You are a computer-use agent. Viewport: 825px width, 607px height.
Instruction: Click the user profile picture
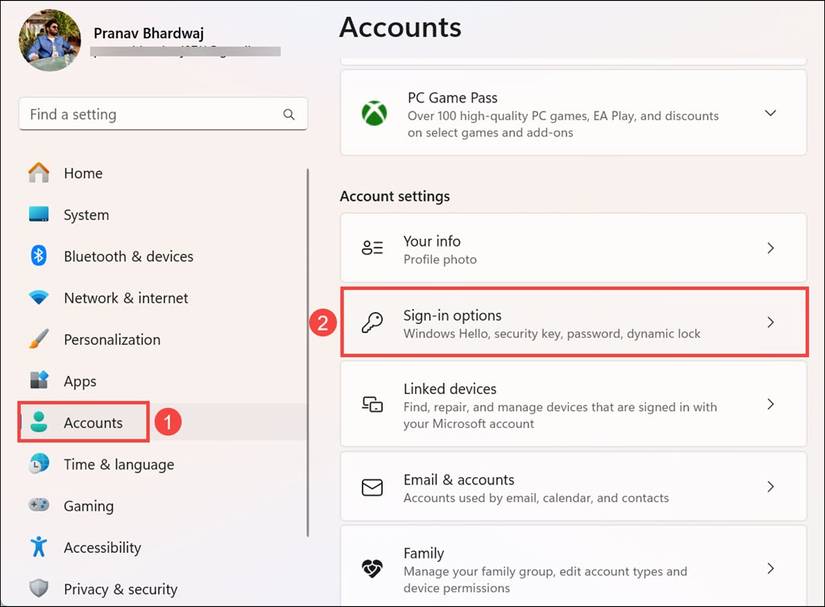coord(50,41)
